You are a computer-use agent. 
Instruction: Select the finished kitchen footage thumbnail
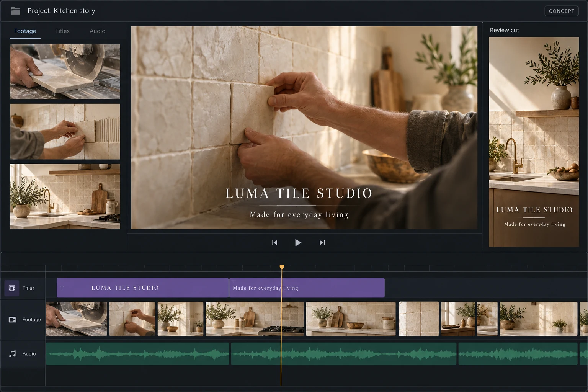[x=65, y=196]
